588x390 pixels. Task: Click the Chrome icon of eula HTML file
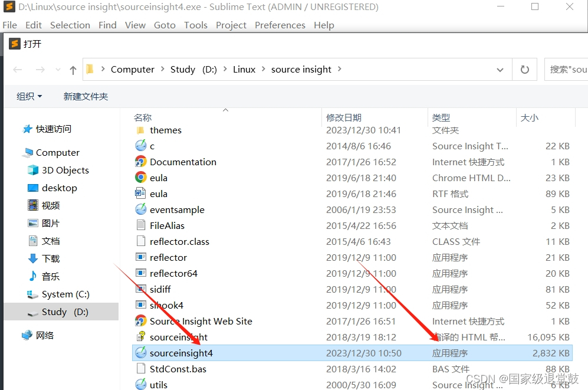pyautogui.click(x=140, y=178)
